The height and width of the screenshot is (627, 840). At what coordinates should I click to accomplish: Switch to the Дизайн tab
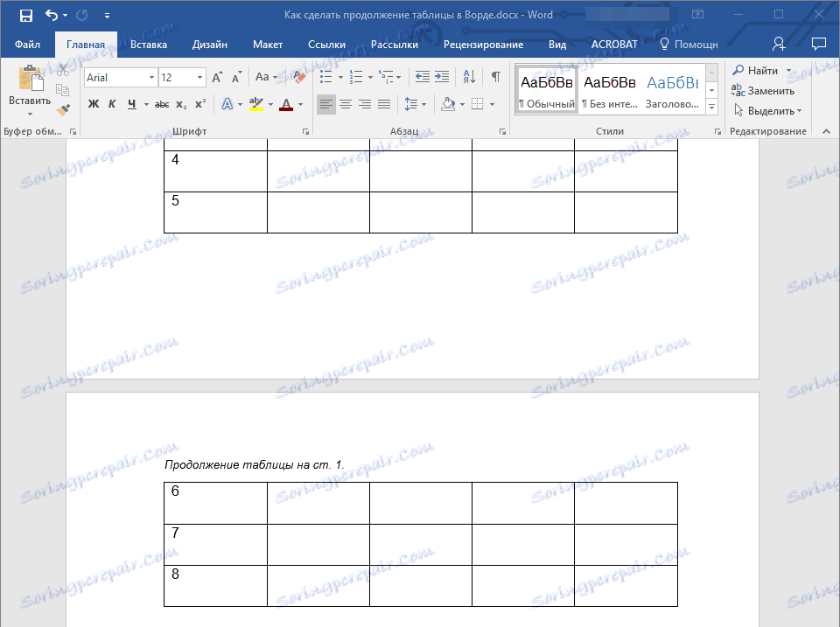(x=210, y=45)
